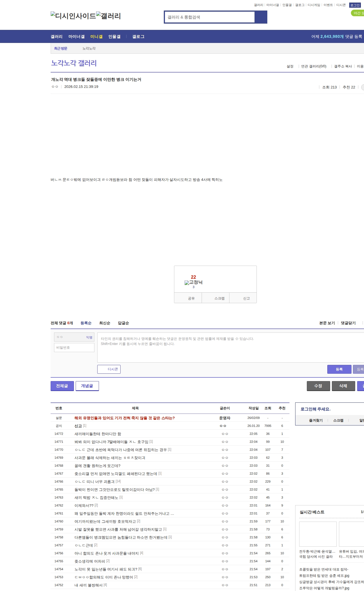The image size is (364, 591).
Task: Open the gallery 설정 menu
Action: click(x=290, y=66)
